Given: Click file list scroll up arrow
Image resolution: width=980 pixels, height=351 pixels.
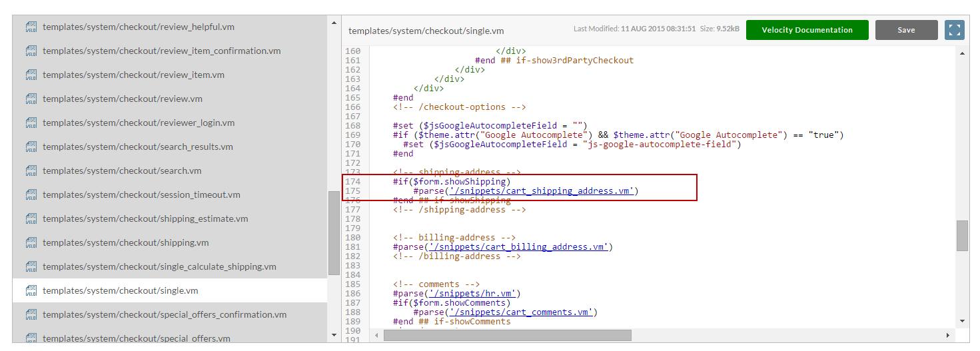Looking at the screenshot, I should (x=334, y=23).
